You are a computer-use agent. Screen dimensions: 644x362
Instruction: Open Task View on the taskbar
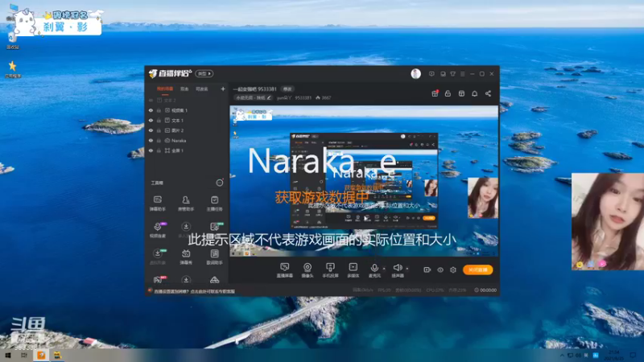tap(24, 356)
